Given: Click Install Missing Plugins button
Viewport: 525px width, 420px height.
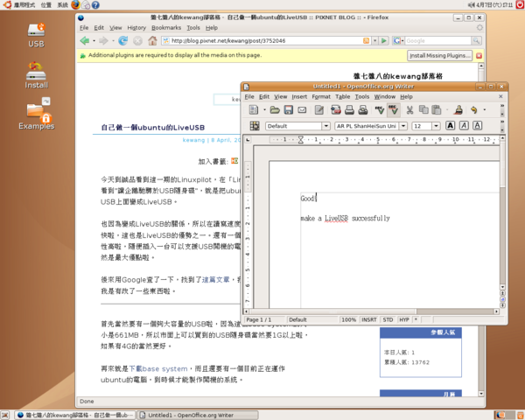Looking at the screenshot, I should pyautogui.click(x=439, y=56).
